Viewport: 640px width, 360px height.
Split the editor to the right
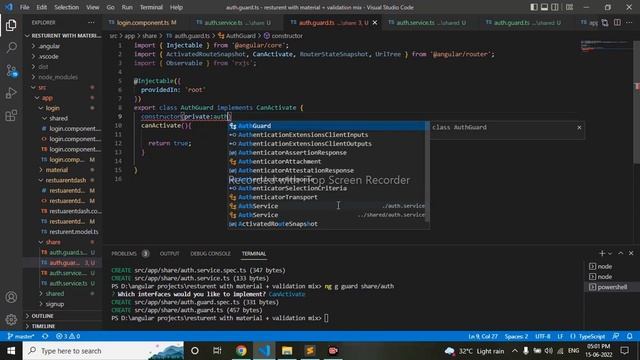618,22
